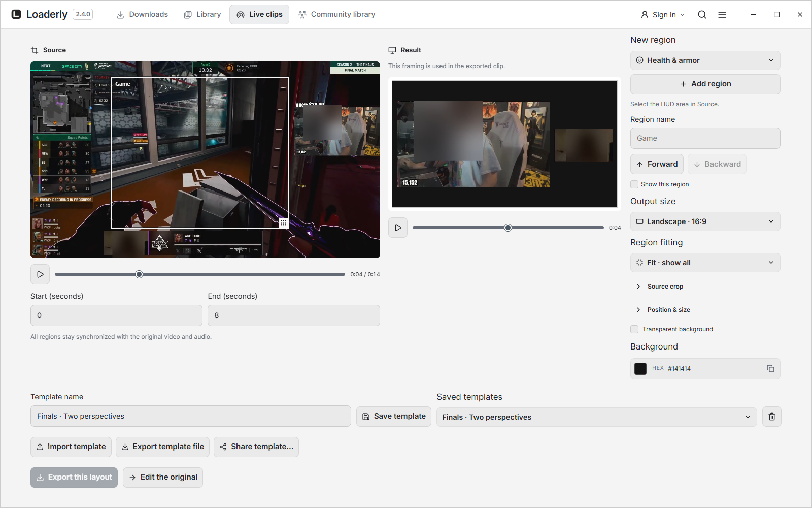Click Export this layout button

coord(74,478)
